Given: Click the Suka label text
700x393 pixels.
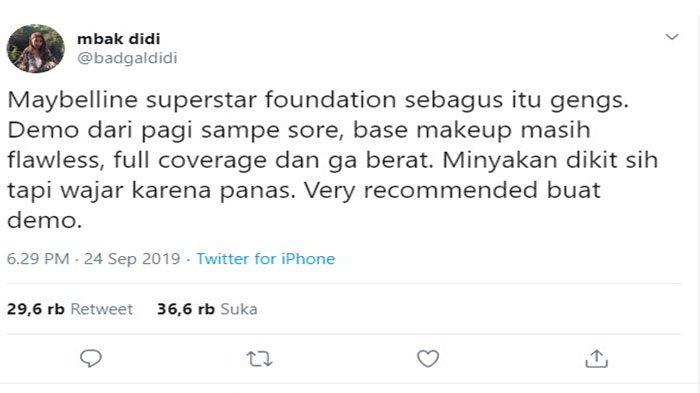Looking at the screenshot, I should (239, 309).
